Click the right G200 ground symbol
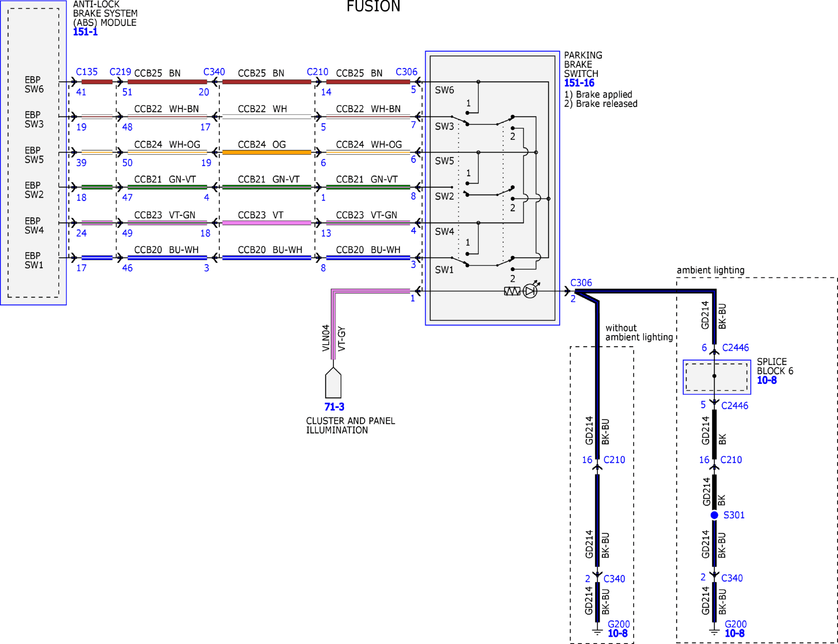This screenshot has height=644, width=838. pyautogui.click(x=714, y=631)
